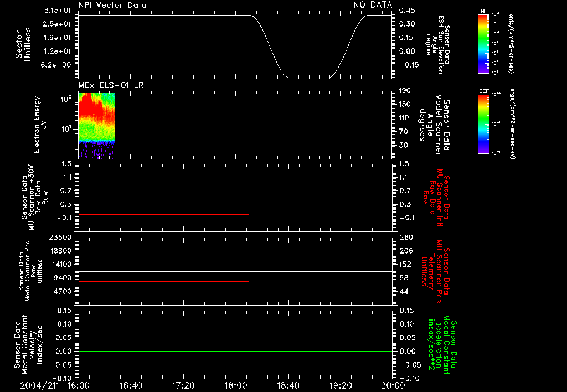The image size is (567, 392).
Task: Click the "1.9e+01" sector axis value
Action: coord(58,38)
